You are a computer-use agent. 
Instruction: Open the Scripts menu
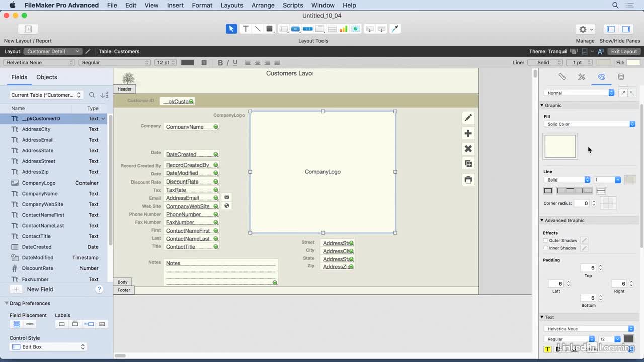(x=293, y=5)
